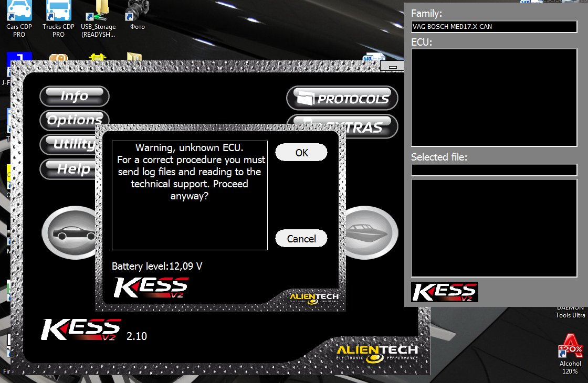This screenshot has width=588, height=383.
Task: Click the Battery level:12,09 V text
Action: [157, 266]
